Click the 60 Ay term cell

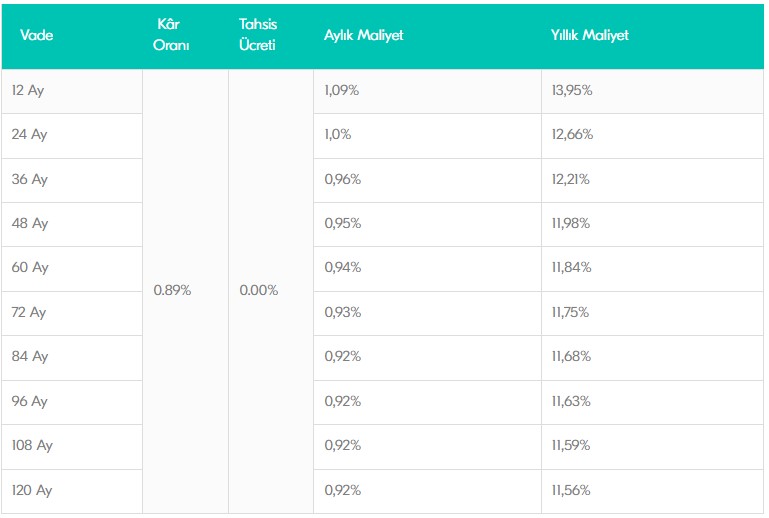point(72,269)
